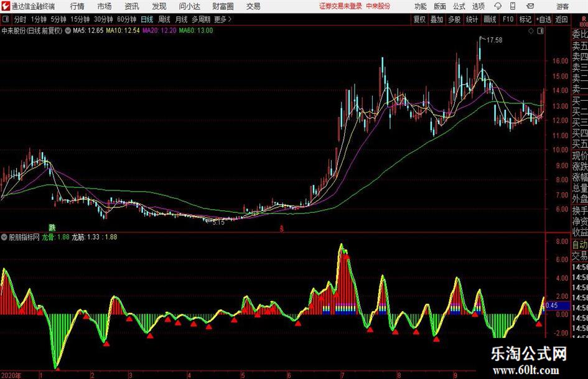The height and width of the screenshot is (379, 588).
Task: Switch to the 15分钟 period
Action: click(80, 19)
